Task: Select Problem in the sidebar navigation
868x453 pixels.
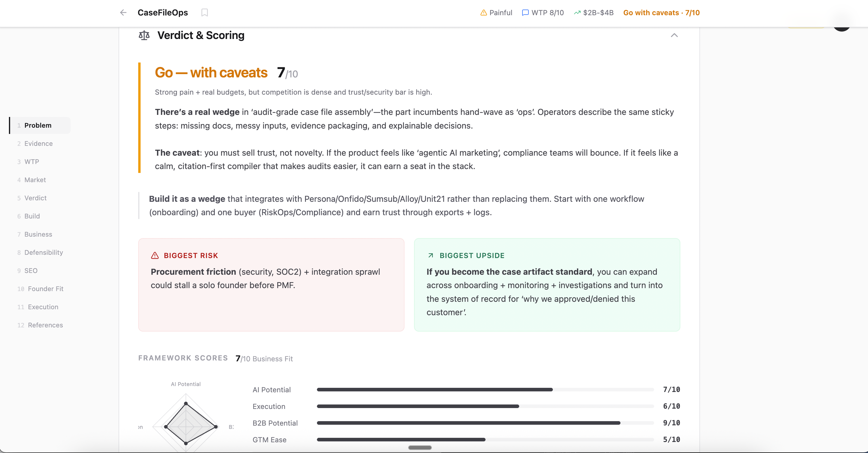Action: pos(38,125)
